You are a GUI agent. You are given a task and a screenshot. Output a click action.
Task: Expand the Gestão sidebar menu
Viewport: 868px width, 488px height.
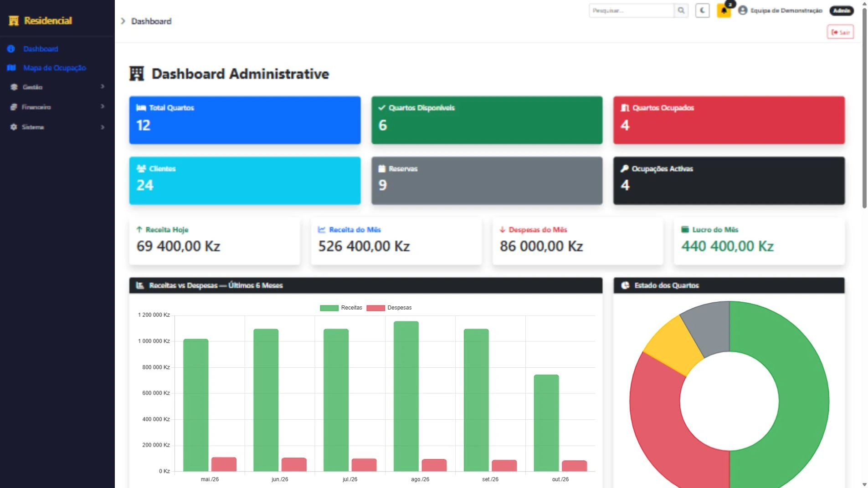[57, 87]
